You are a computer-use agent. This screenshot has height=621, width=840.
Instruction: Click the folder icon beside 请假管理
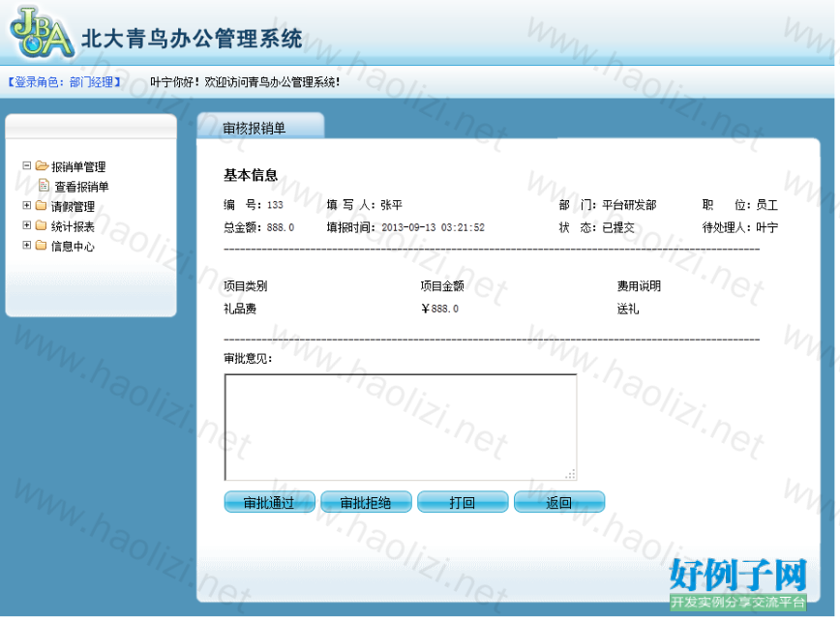point(41,206)
